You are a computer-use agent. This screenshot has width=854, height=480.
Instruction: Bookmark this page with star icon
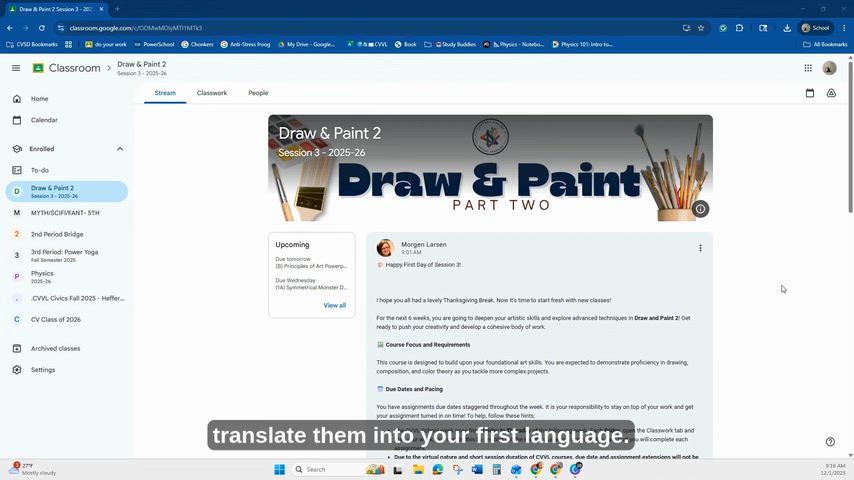[x=701, y=28]
